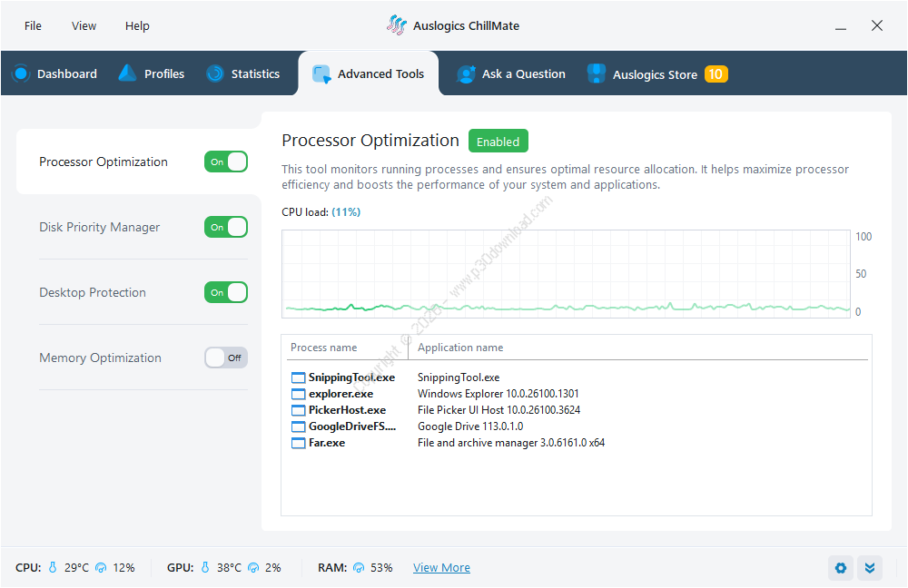The image size is (908, 588).
Task: Click the CPU load graph
Action: [x=566, y=274]
